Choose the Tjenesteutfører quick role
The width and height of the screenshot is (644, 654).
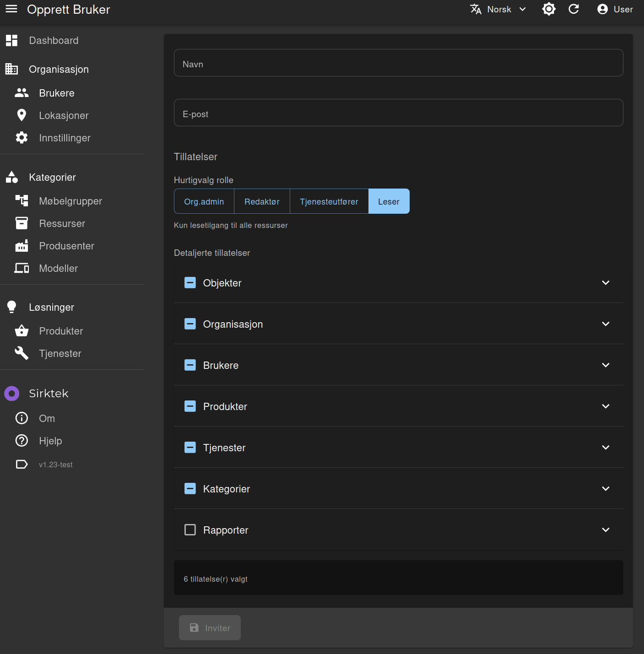coord(329,201)
